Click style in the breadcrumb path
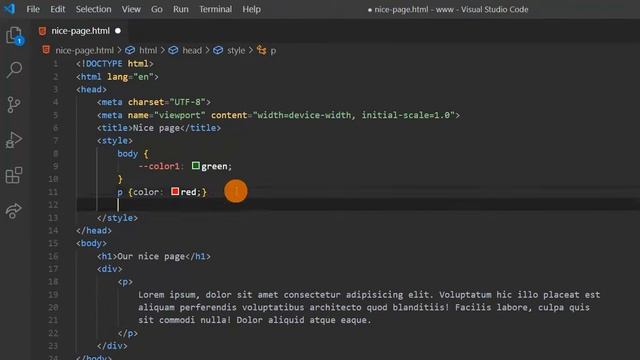640x360 pixels. tap(236, 50)
